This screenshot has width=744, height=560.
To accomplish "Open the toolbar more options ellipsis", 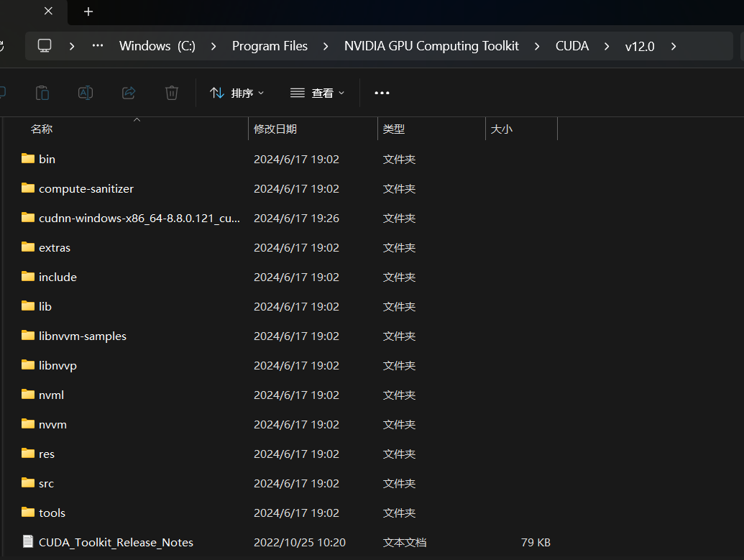I will click(x=382, y=93).
